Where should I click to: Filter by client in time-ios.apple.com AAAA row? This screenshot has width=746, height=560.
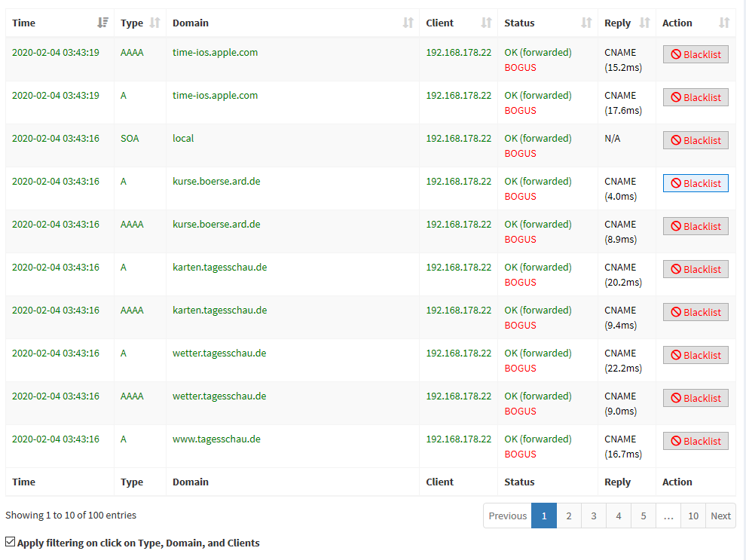coord(459,52)
